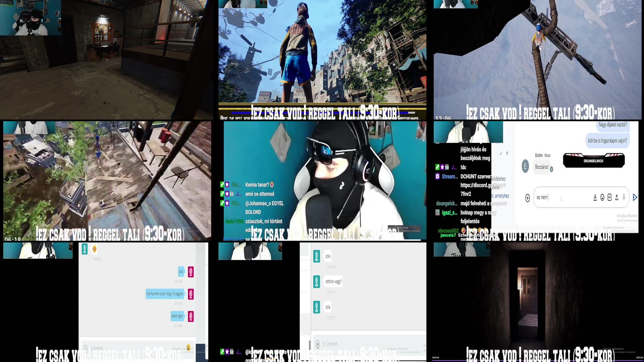Screen dimensions: 644x362
Task: Click green check badge on 'Kemia tanar?' row
Action: pos(222,185)
